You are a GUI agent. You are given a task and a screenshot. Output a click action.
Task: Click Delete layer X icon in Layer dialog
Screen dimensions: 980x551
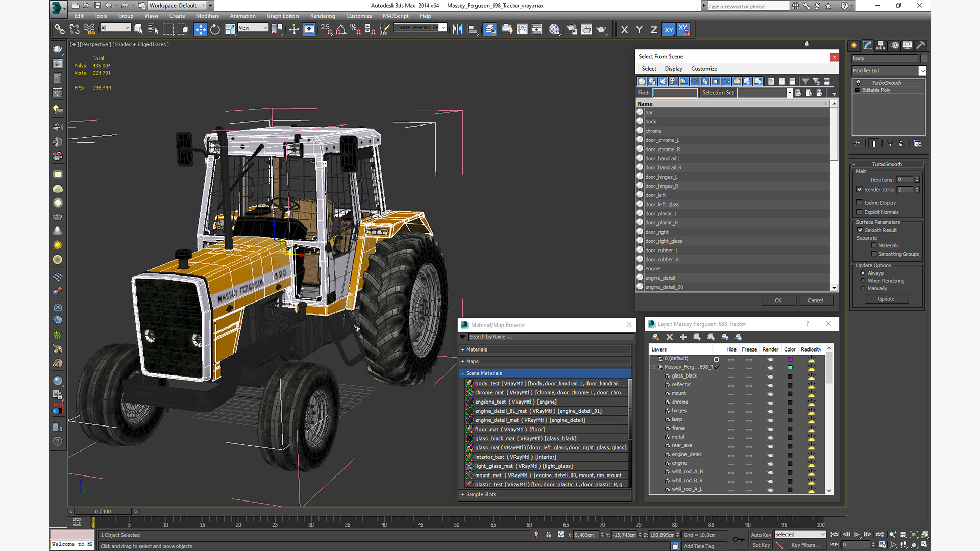pos(670,337)
